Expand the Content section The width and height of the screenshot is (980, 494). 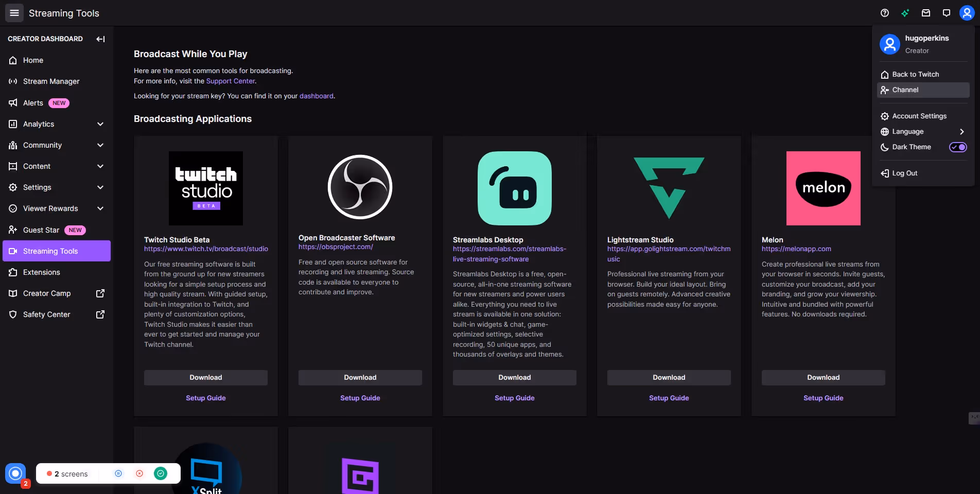(x=100, y=166)
